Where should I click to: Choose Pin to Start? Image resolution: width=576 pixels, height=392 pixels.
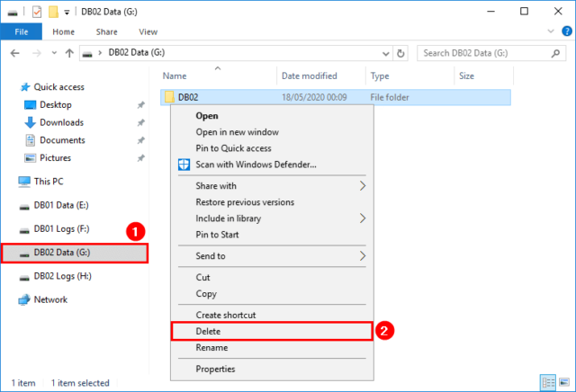click(x=272, y=234)
